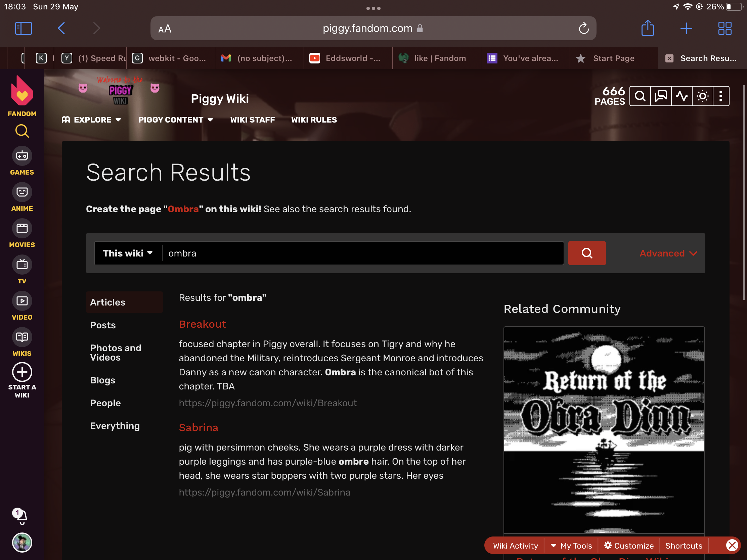Image resolution: width=747 pixels, height=560 pixels.
Task: Click the Piggy Wiki logo image
Action: (x=119, y=90)
